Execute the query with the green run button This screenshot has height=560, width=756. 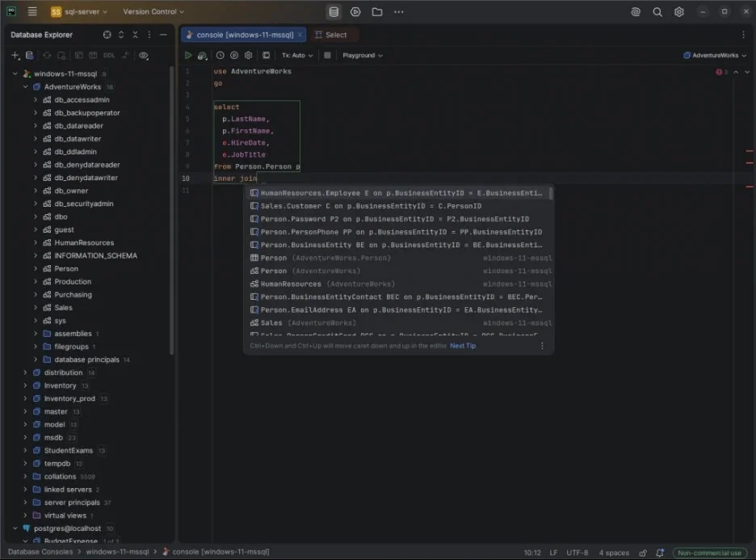click(188, 56)
